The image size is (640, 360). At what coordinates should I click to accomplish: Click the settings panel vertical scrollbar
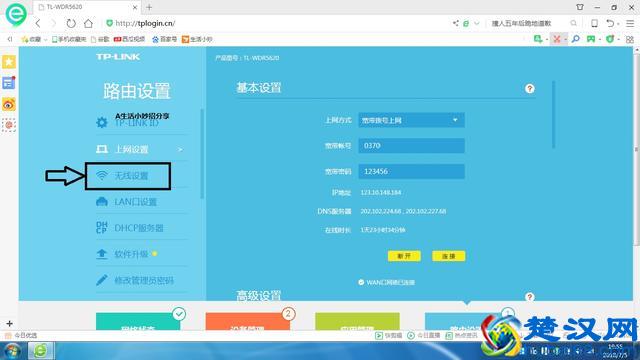click(553, 115)
